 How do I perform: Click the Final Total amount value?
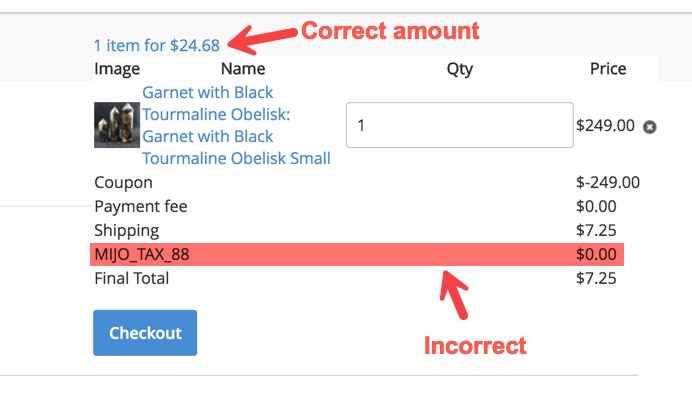coord(596,278)
